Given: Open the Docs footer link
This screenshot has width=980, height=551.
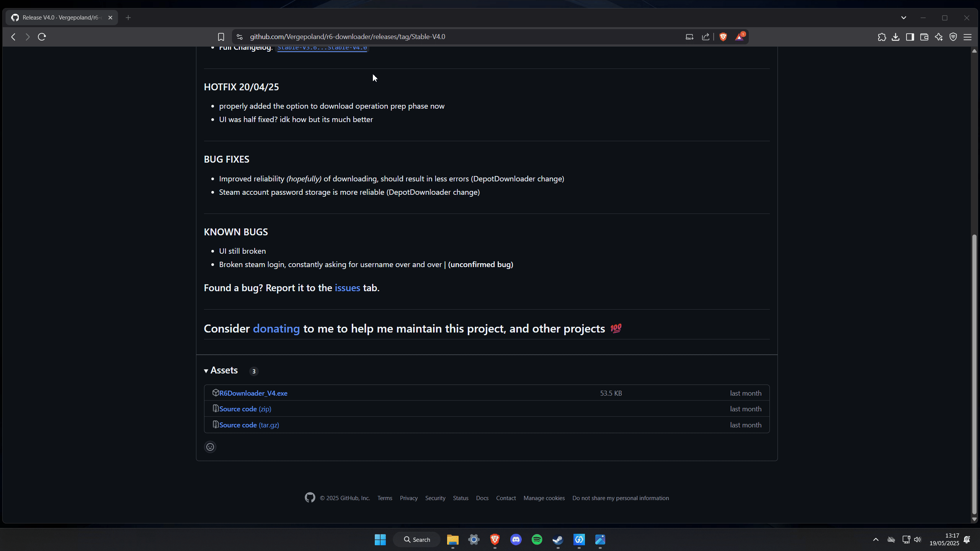Looking at the screenshot, I should [x=482, y=498].
